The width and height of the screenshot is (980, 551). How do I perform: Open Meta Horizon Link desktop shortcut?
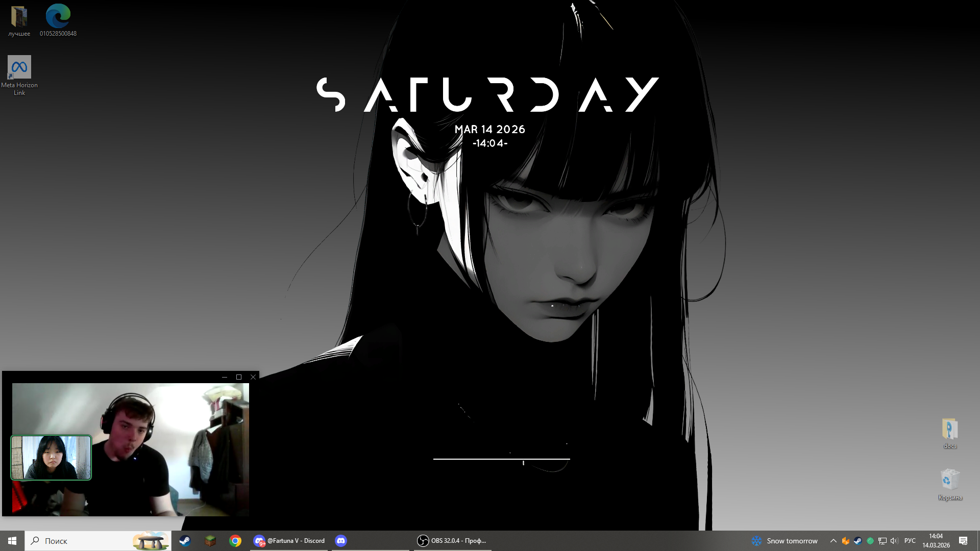tap(19, 68)
